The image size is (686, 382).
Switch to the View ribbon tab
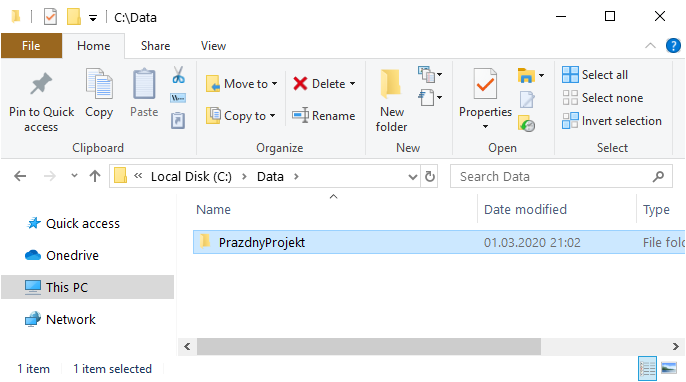214,46
